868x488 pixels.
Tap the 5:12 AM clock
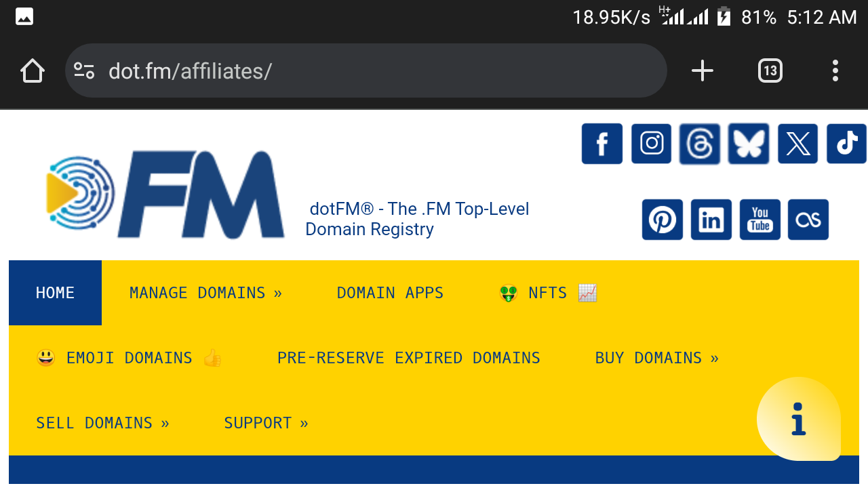pos(822,17)
